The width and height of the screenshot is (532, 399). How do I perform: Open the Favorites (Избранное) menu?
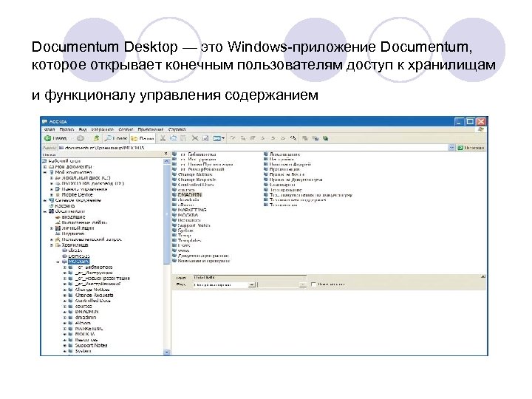tap(103, 129)
